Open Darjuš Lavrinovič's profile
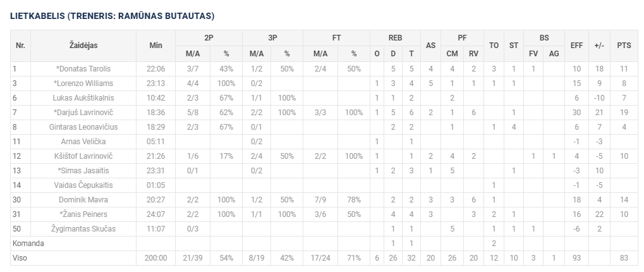The width and height of the screenshot is (644, 272). click(85, 112)
